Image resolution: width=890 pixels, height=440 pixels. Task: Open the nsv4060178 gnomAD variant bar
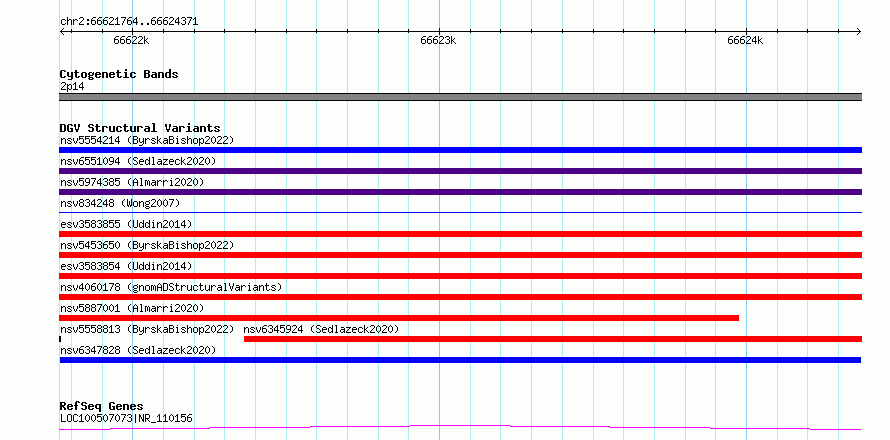click(460, 297)
